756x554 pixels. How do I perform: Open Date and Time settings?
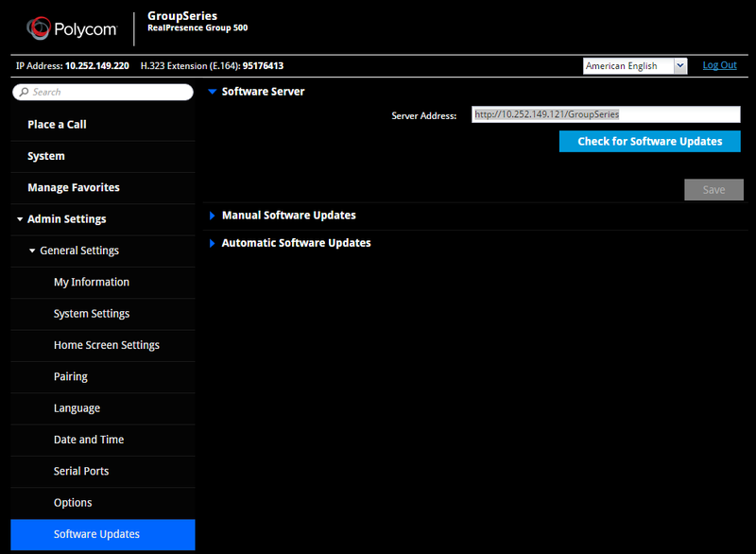[89, 440]
